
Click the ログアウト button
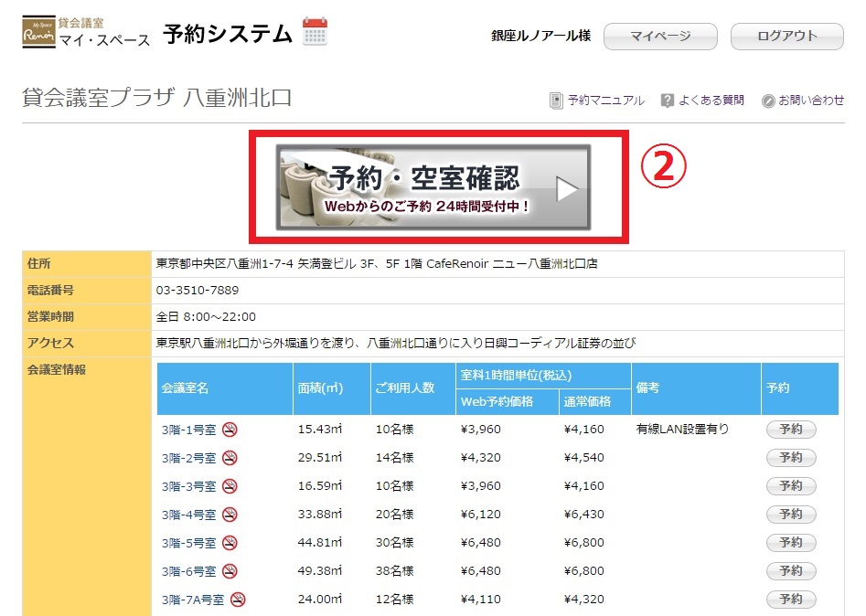click(x=787, y=37)
